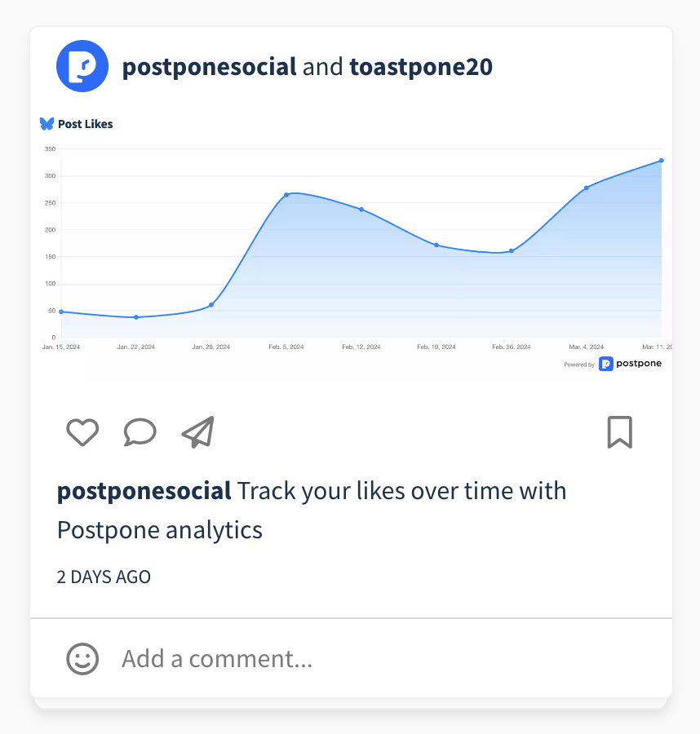
Task: Select the Mar. 4, 2024 data point
Action: [587, 188]
